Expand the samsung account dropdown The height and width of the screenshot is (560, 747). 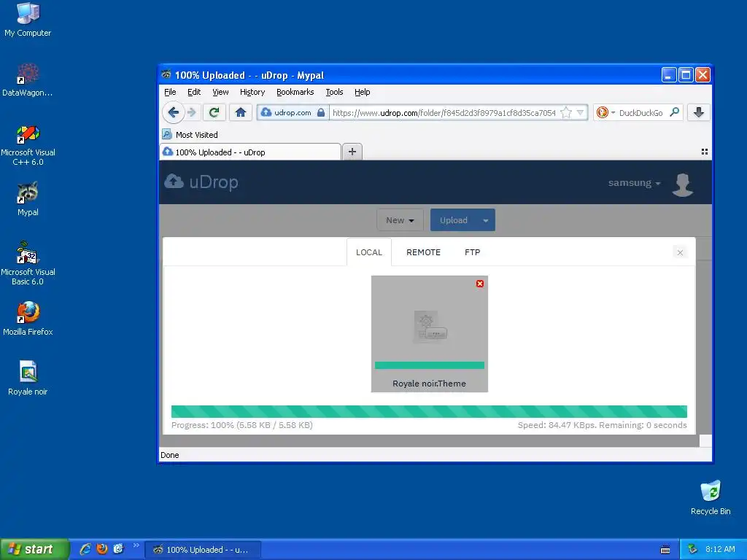click(634, 183)
